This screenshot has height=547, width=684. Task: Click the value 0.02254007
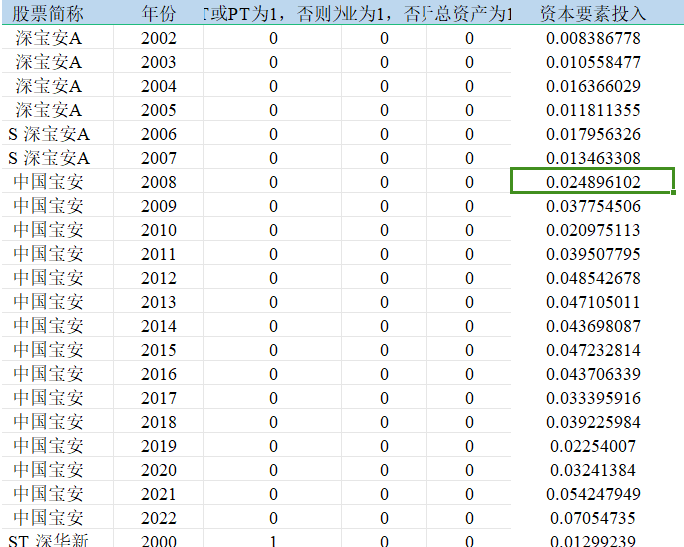point(593,446)
